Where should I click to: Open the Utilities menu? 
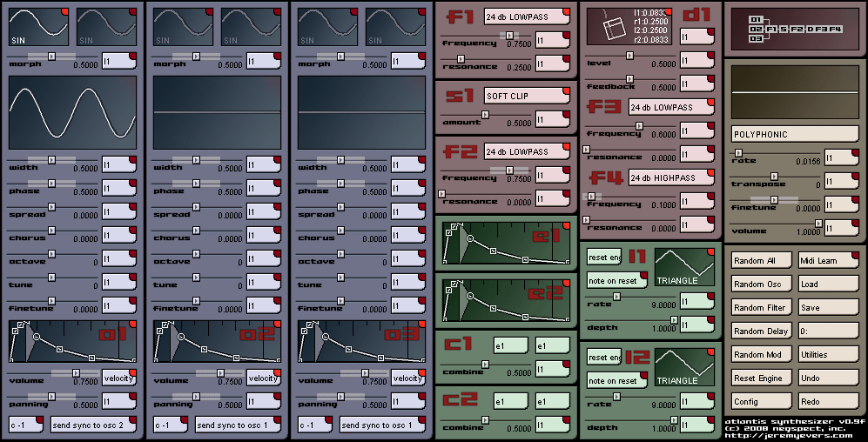[829, 355]
